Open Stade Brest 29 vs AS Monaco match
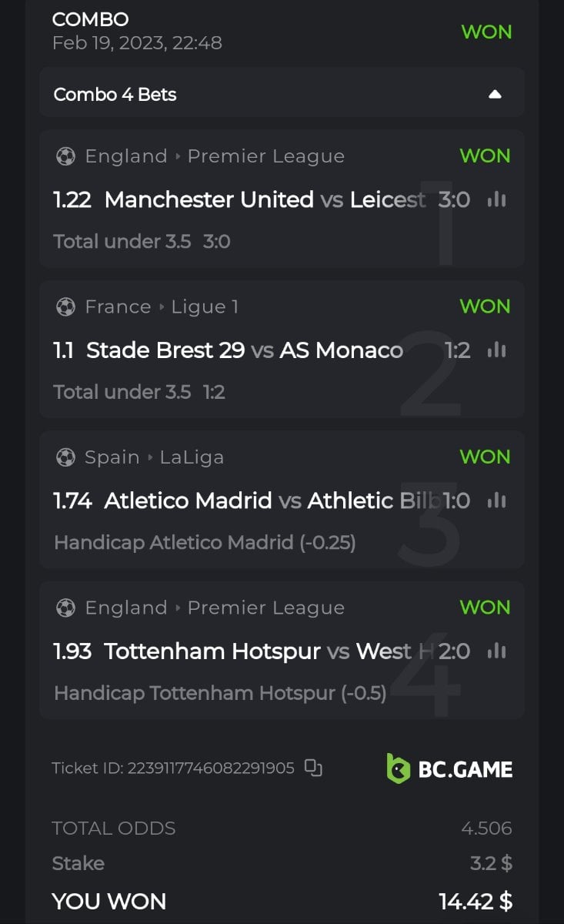 click(245, 350)
